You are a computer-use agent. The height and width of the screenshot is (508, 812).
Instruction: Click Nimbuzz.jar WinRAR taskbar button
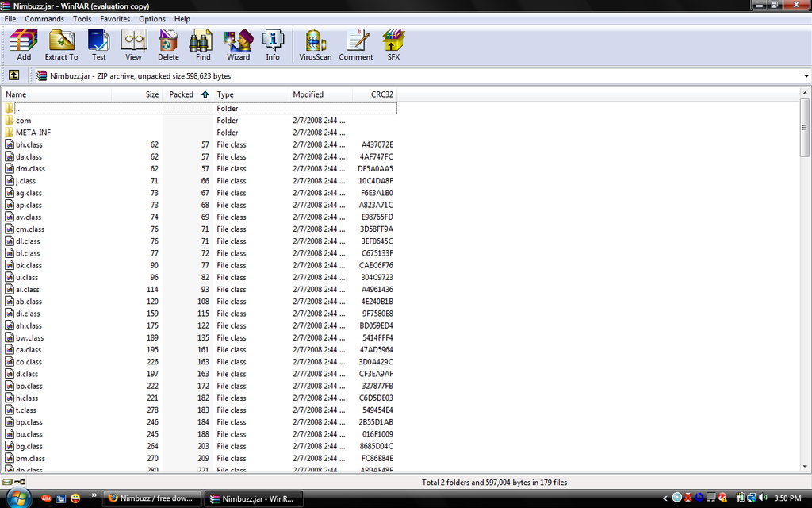pos(254,498)
